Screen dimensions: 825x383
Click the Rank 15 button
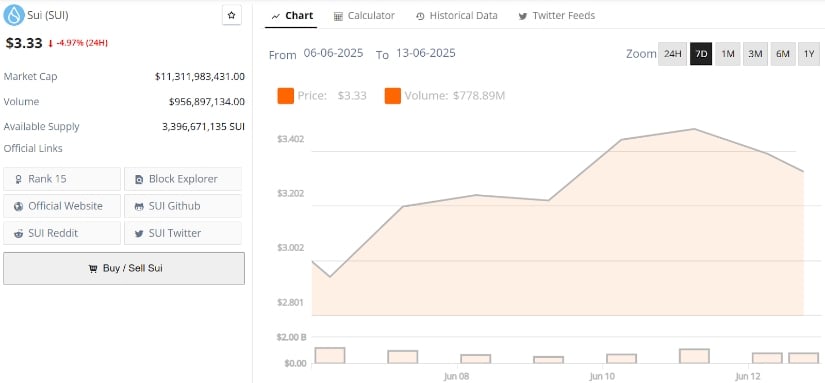point(62,179)
